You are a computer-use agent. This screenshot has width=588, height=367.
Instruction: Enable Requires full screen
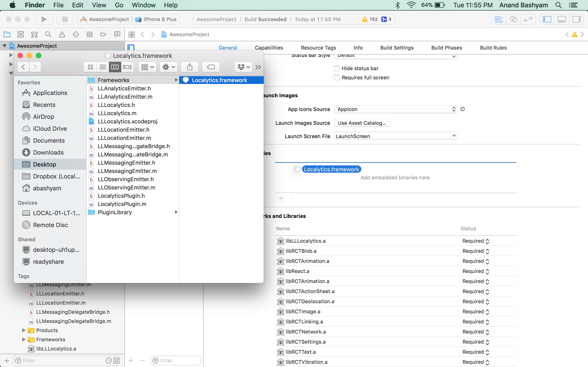coord(336,78)
